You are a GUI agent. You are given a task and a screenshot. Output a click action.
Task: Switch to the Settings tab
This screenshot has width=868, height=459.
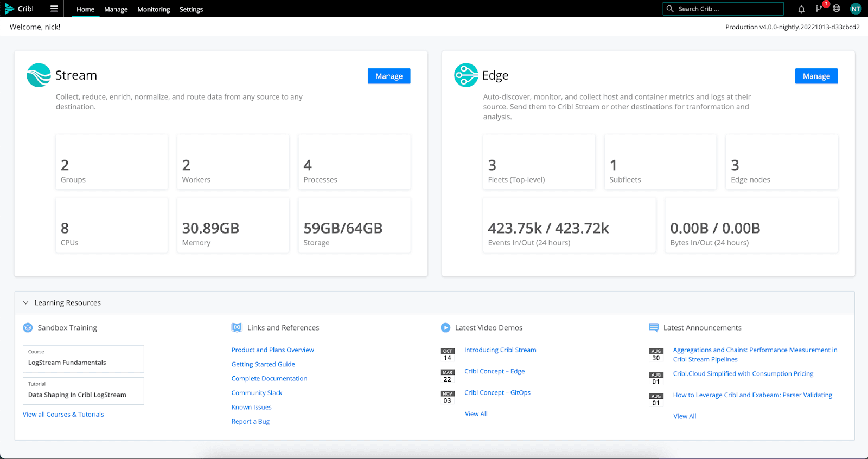point(191,9)
